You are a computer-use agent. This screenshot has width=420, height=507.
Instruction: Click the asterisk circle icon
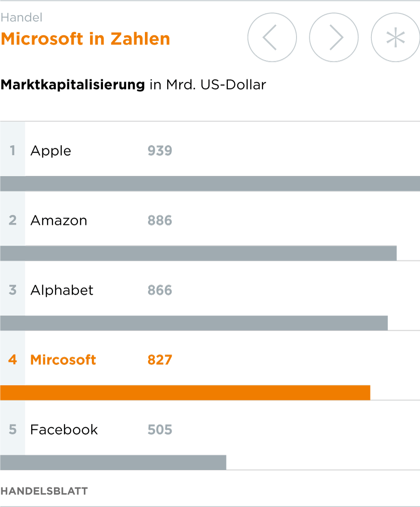395,37
